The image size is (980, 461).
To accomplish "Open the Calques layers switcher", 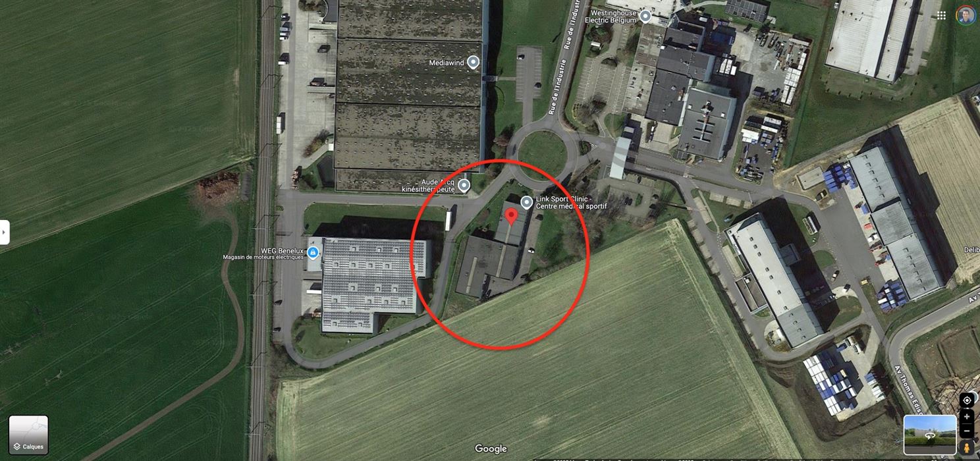I will point(28,435).
